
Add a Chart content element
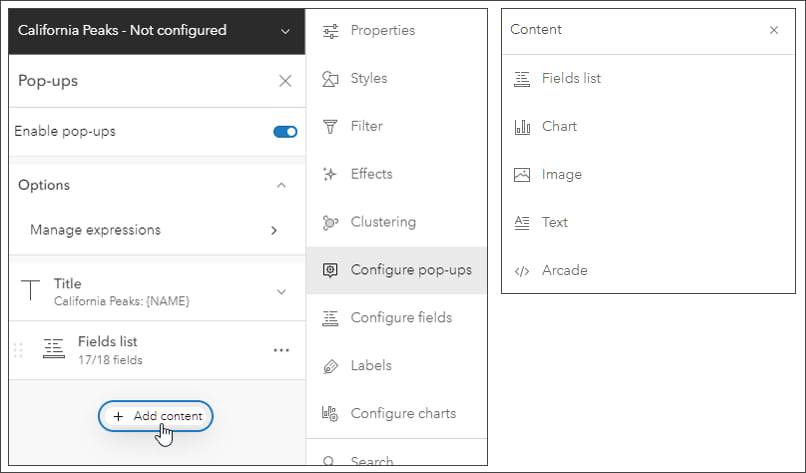(559, 127)
